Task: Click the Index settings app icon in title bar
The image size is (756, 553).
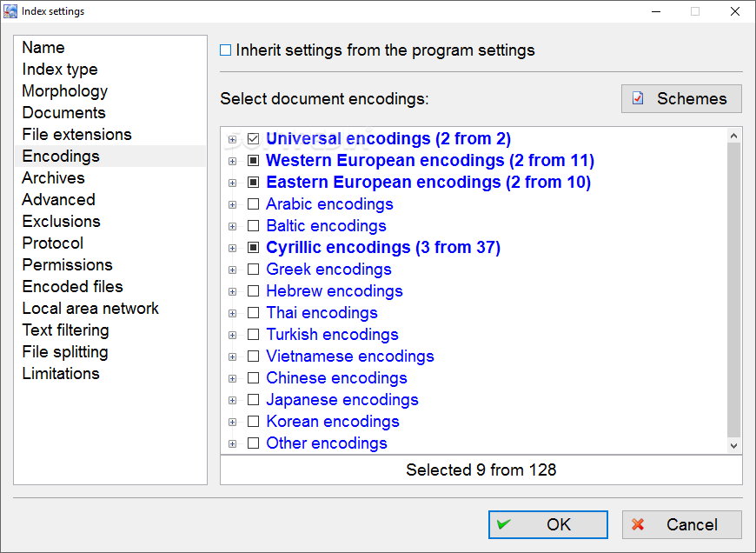Action: (x=10, y=11)
